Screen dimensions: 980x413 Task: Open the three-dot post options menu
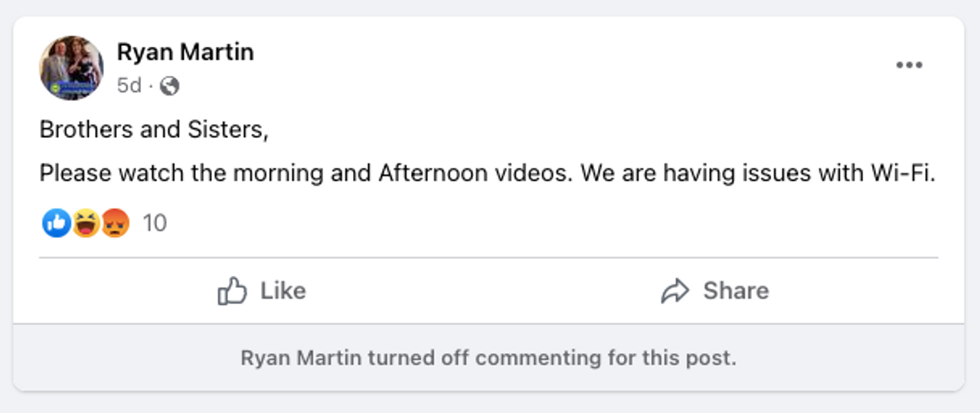pos(909,65)
